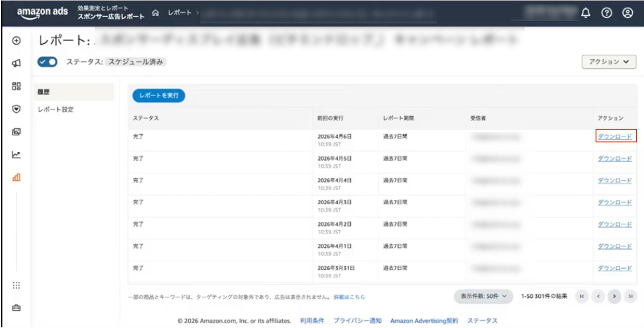Click the create plus icon in sidebar
Image resolution: width=644 pixels, height=328 pixels.
click(16, 41)
